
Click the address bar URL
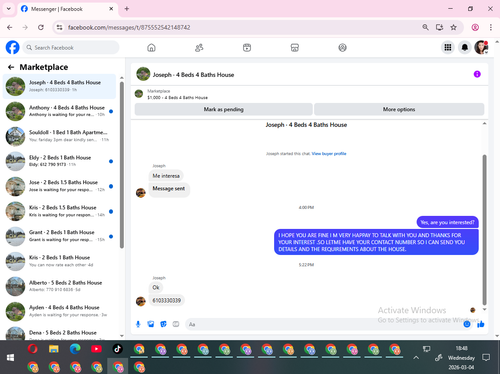[x=129, y=27]
